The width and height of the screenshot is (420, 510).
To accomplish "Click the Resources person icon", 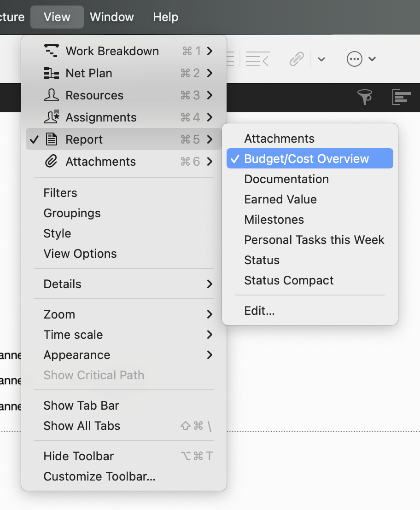I will pos(51,95).
